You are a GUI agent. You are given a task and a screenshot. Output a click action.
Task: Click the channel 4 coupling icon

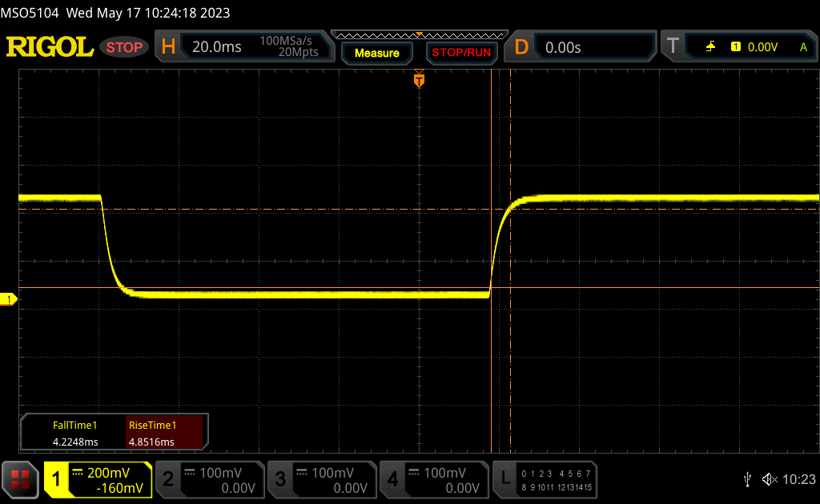tap(414, 473)
